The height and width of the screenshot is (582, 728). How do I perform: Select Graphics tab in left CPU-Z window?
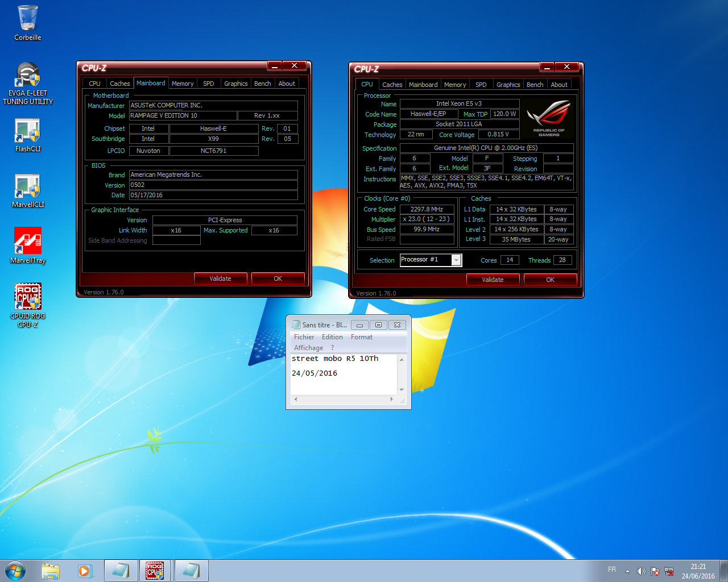235,84
